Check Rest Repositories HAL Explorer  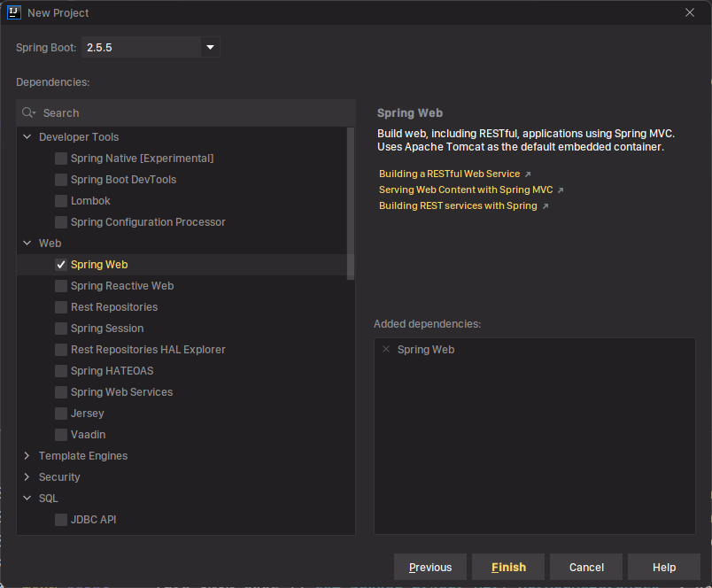[x=61, y=350]
